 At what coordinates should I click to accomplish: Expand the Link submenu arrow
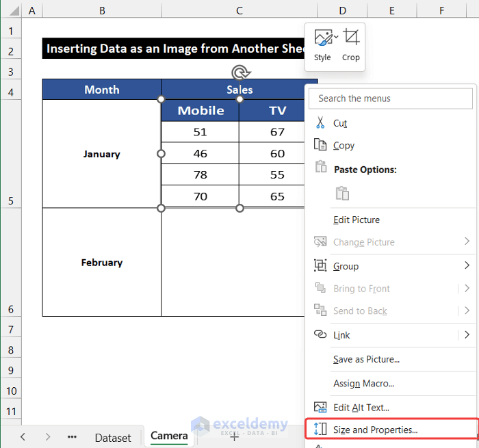coord(467,334)
